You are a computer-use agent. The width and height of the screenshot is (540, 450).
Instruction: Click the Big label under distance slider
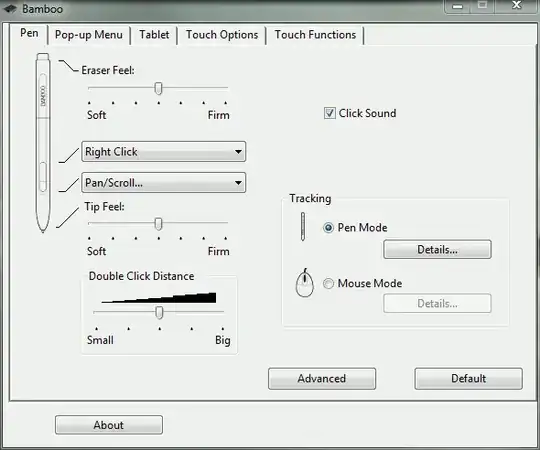pyautogui.click(x=223, y=340)
